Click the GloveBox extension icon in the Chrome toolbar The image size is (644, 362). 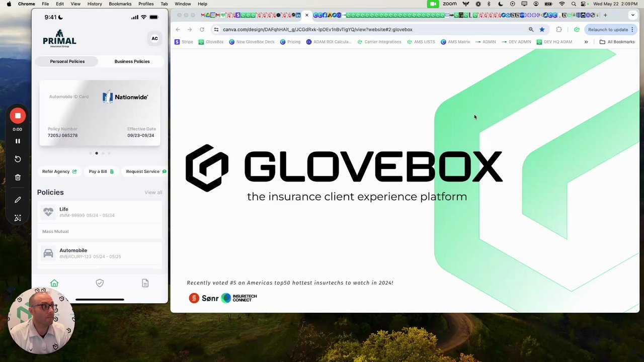[577, 30]
